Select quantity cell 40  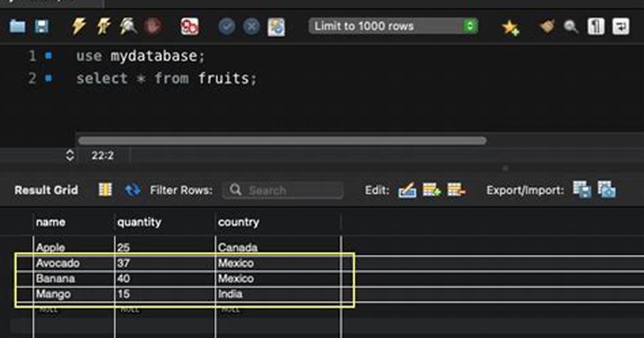click(x=165, y=278)
